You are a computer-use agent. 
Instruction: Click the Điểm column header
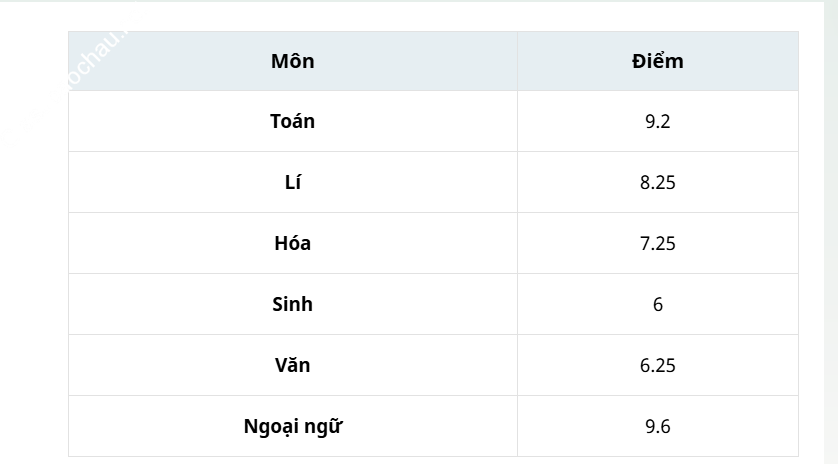(657, 61)
